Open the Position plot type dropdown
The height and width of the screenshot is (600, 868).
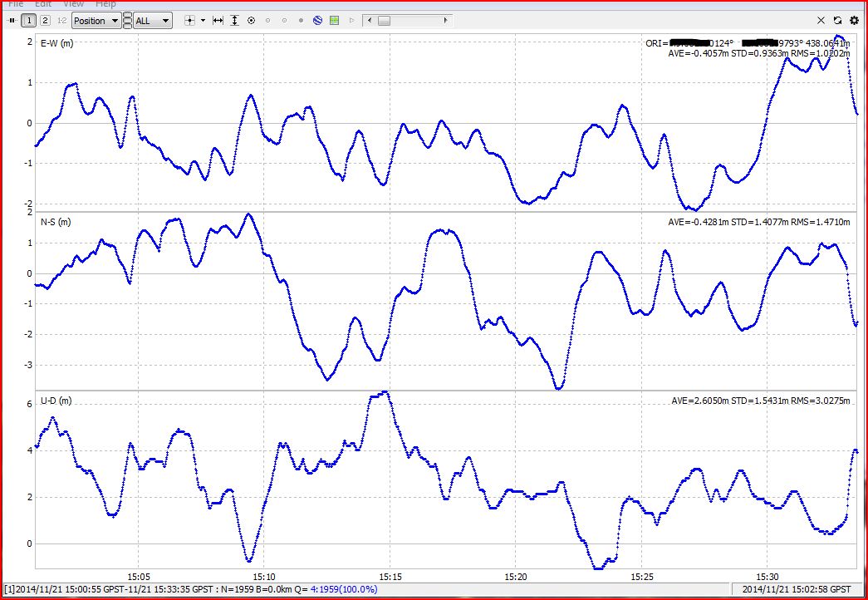pyautogui.click(x=96, y=20)
